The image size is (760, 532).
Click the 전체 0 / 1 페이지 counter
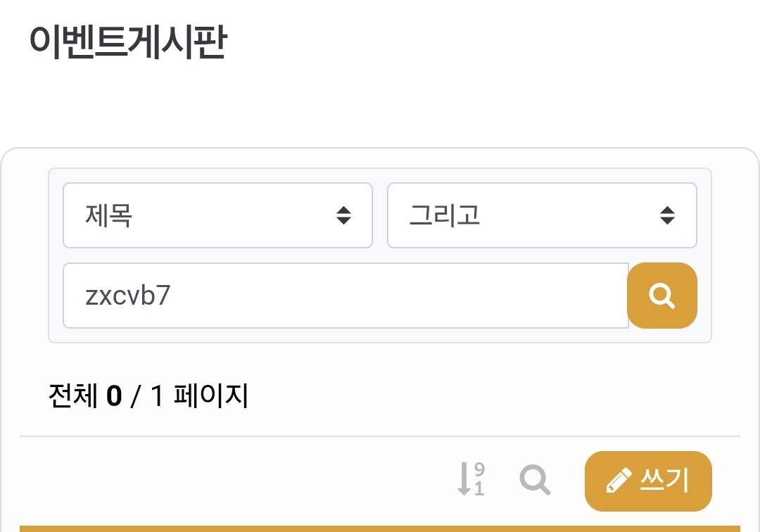coord(148,396)
